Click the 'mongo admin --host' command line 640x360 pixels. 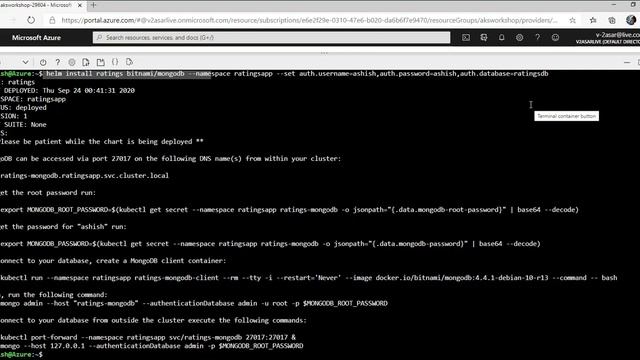point(194,303)
